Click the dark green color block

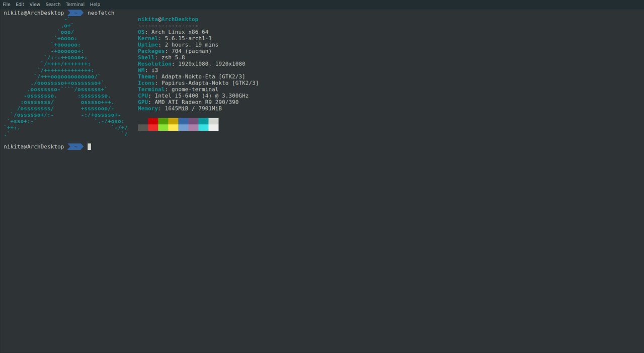tap(163, 121)
